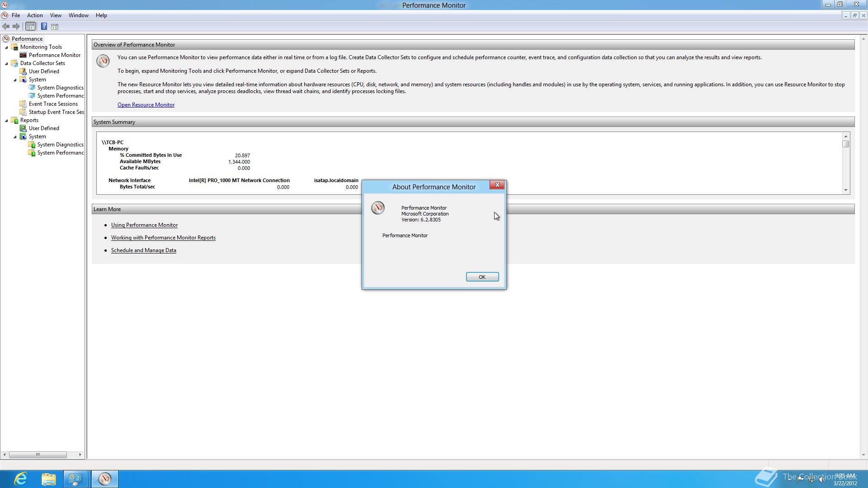Close the About Performance Monitor dialog
The image size is (868, 488).
[497, 185]
